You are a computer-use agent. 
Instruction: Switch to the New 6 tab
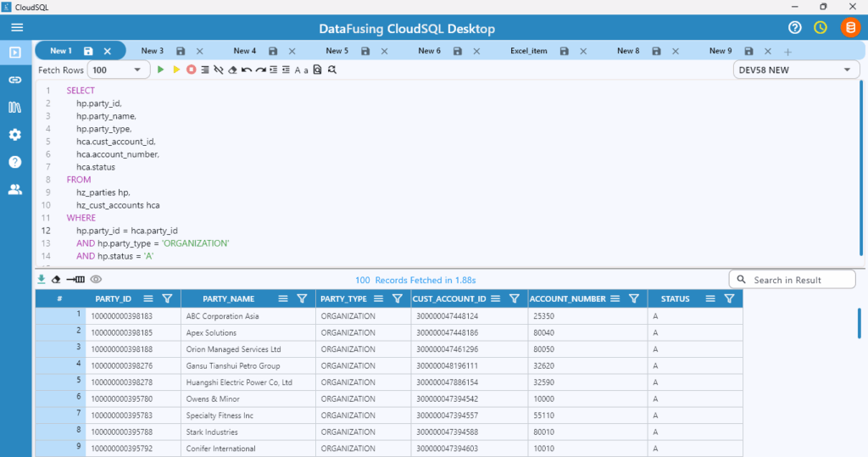coord(430,51)
